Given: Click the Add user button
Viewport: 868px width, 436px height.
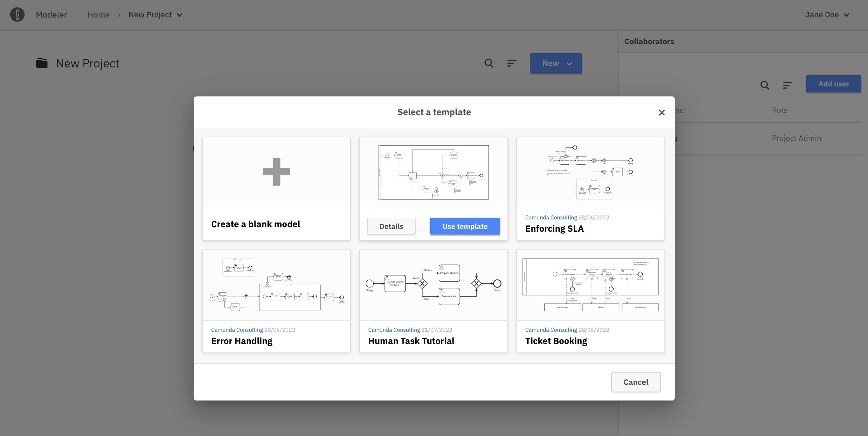Looking at the screenshot, I should click(834, 83).
